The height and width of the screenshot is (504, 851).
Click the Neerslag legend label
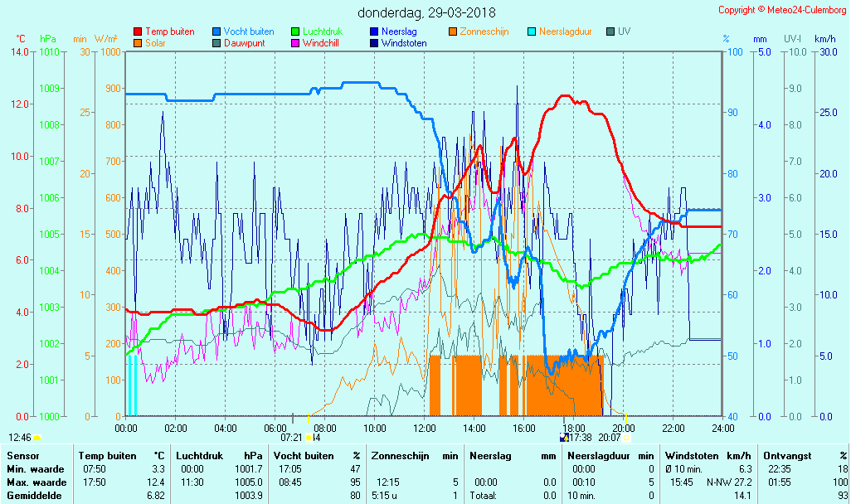(x=398, y=31)
